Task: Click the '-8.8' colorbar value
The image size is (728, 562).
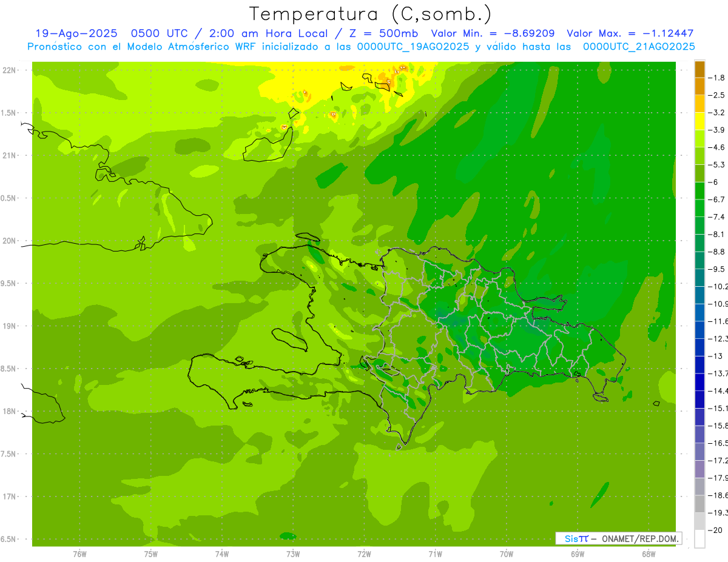Action: [716, 252]
